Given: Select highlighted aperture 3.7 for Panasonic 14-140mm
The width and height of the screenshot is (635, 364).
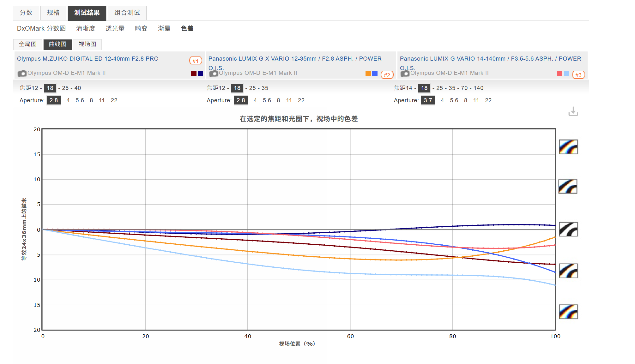Looking at the screenshot, I should [x=428, y=100].
